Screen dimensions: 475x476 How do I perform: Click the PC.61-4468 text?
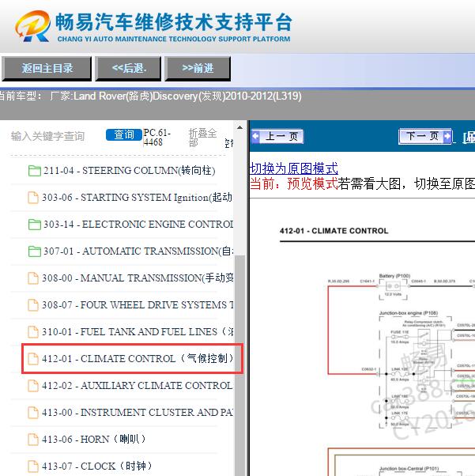click(157, 138)
